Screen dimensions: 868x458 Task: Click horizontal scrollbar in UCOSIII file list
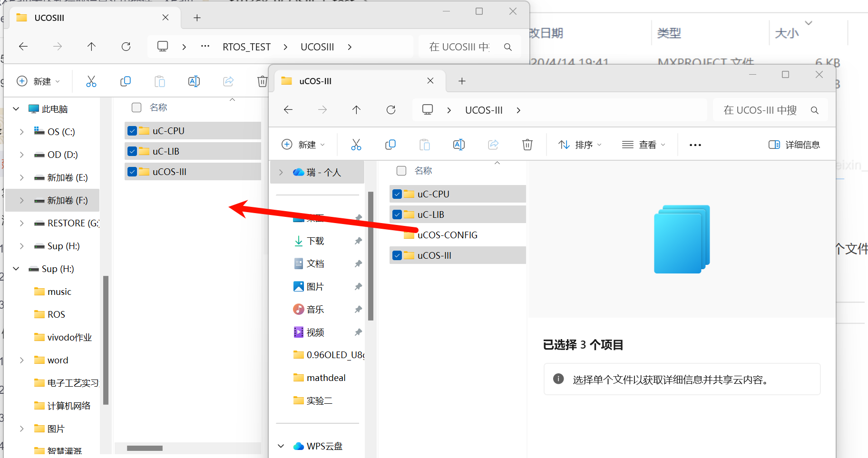tap(145, 448)
